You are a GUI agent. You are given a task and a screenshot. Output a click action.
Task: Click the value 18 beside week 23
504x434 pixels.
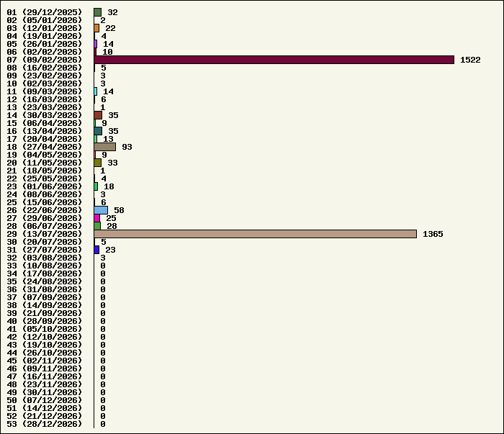click(x=109, y=186)
